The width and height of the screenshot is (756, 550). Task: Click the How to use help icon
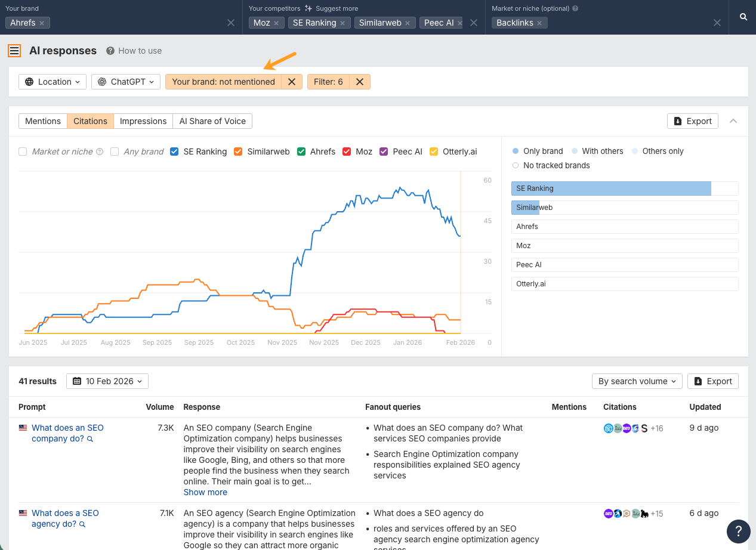click(111, 51)
